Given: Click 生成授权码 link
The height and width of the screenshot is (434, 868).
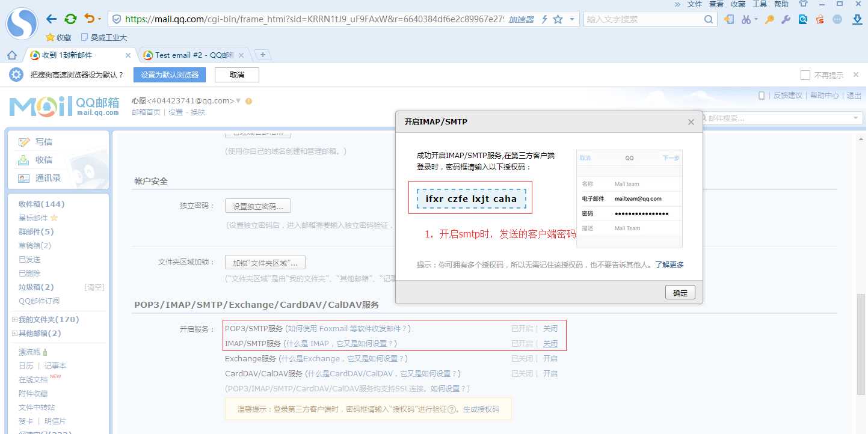Looking at the screenshot, I should pos(481,409).
